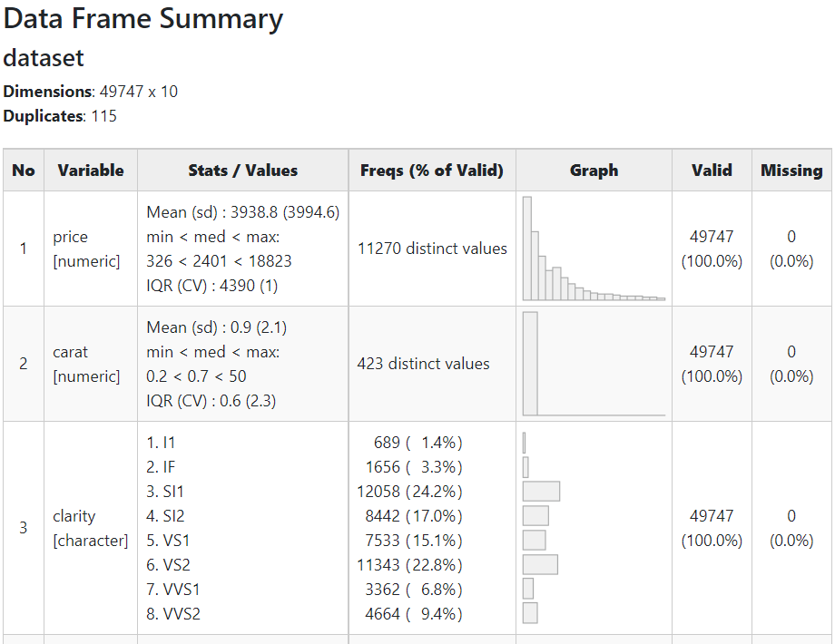The height and width of the screenshot is (644, 835).
Task: Click the Duplicates count line
Action: (x=60, y=116)
